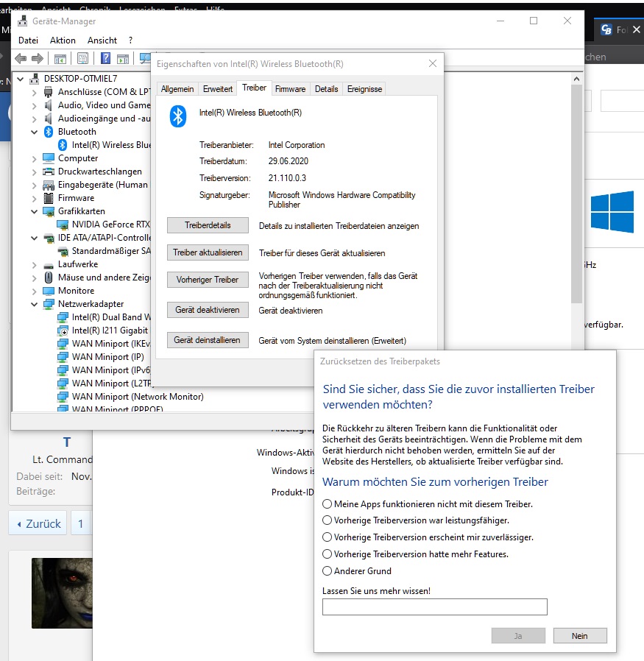Click the Druckwarteschlangen printer icon
Viewport: 644px width, 661px height.
click(x=49, y=172)
